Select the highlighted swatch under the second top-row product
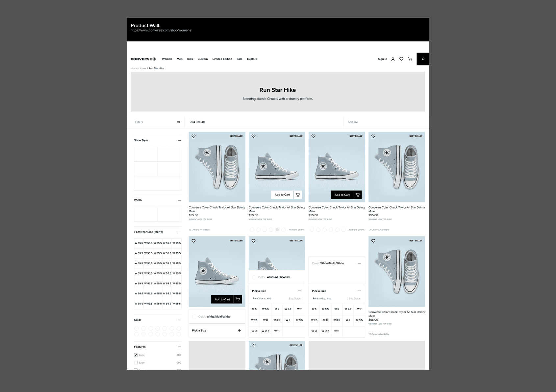Viewport: 556px width, 392px height. (x=277, y=230)
